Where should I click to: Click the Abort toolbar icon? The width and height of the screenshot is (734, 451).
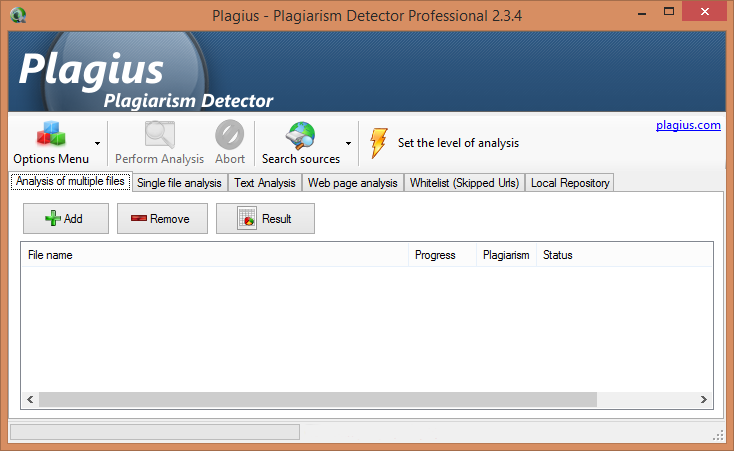coord(229,134)
